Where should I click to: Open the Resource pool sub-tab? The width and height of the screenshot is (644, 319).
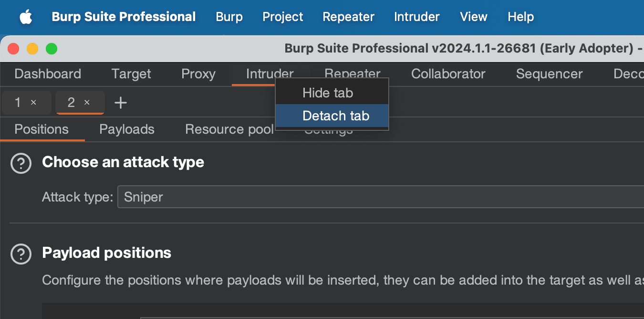pos(229,129)
